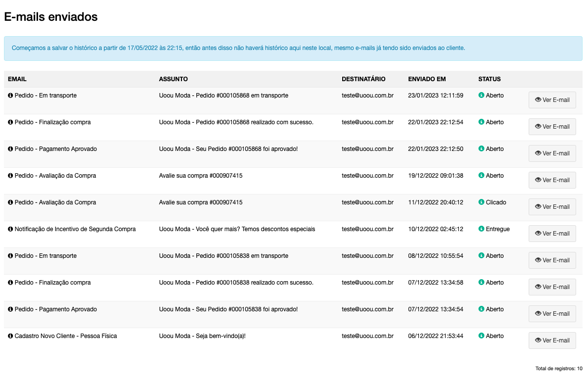View the email with Entregue status
588x388 pixels.
(x=552, y=234)
